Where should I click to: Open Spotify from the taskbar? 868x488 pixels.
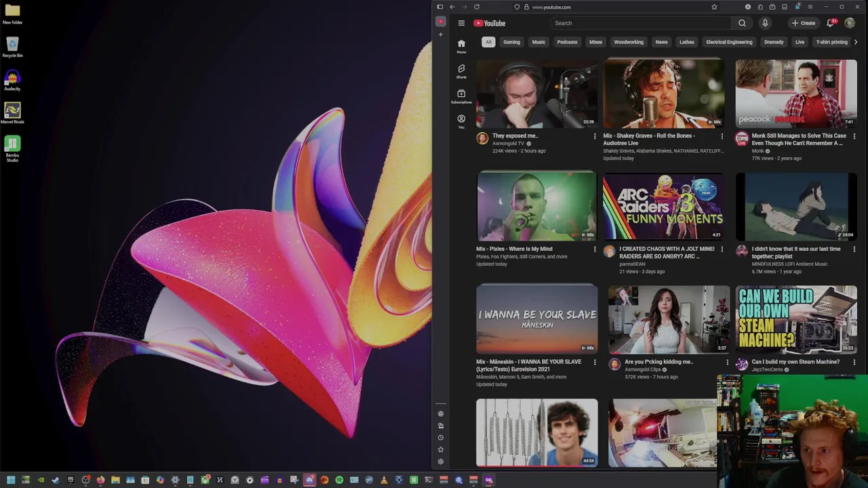[x=339, y=480]
